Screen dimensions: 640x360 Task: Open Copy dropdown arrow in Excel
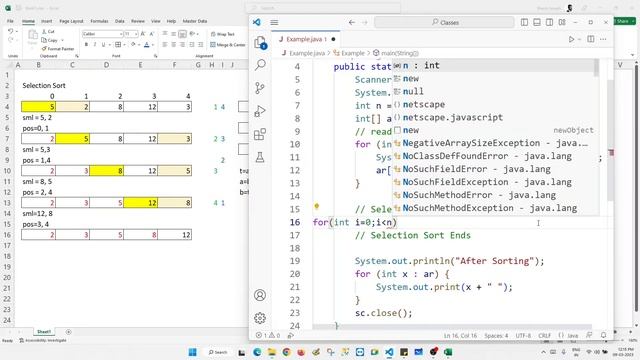coord(62,40)
